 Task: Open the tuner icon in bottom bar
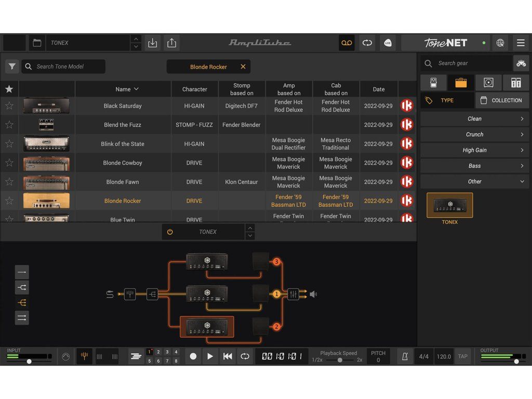point(85,356)
